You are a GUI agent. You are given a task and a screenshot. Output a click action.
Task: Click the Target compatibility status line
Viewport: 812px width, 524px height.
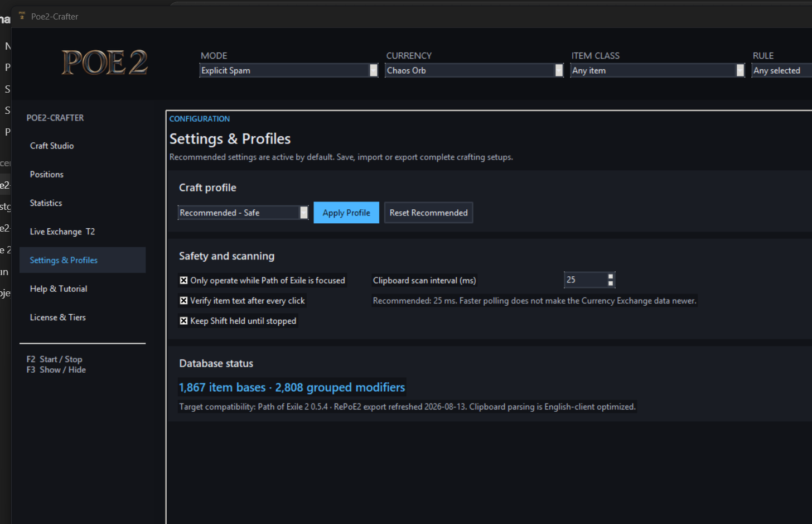407,407
